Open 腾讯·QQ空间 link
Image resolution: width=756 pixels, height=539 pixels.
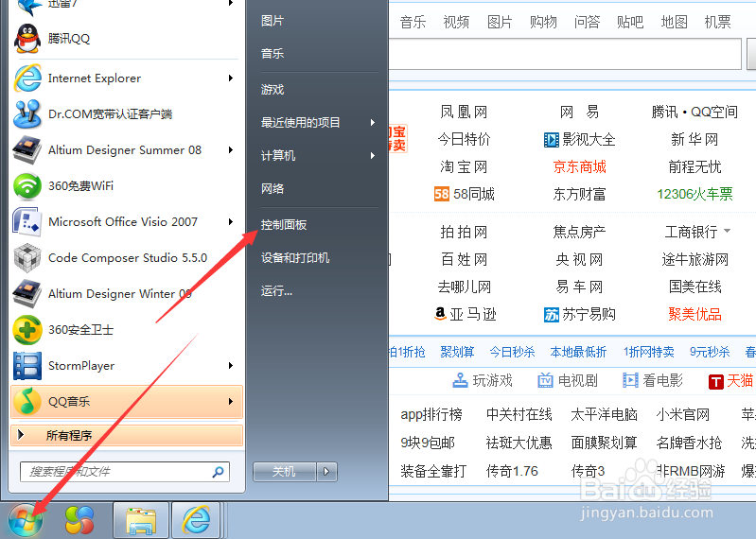694,112
